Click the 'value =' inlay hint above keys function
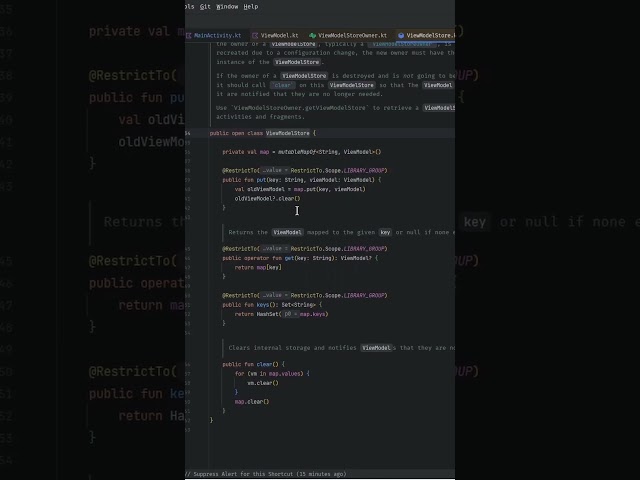This screenshot has width=640, height=480. (274, 295)
